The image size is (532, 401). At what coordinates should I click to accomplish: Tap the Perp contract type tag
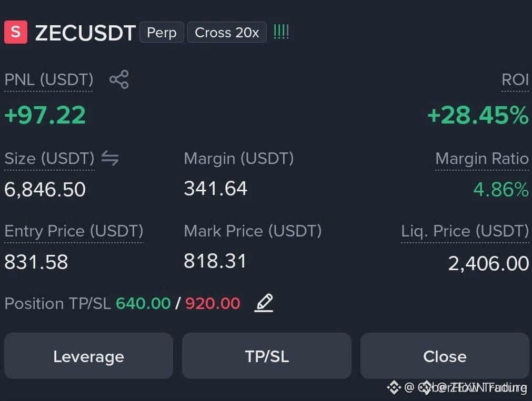click(162, 33)
